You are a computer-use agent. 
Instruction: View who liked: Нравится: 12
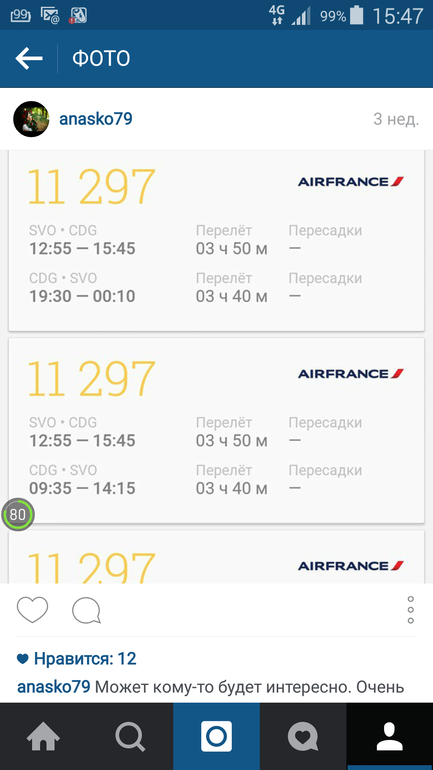point(77,659)
